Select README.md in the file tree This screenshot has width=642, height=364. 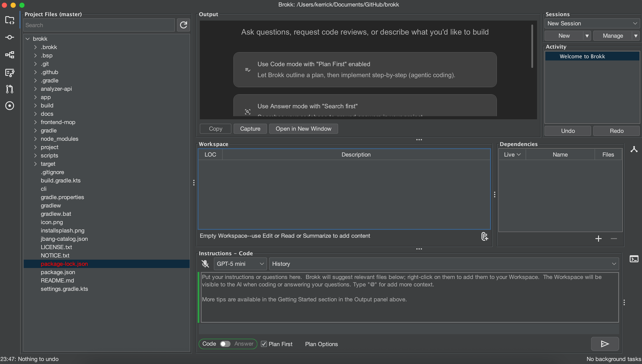click(x=57, y=281)
